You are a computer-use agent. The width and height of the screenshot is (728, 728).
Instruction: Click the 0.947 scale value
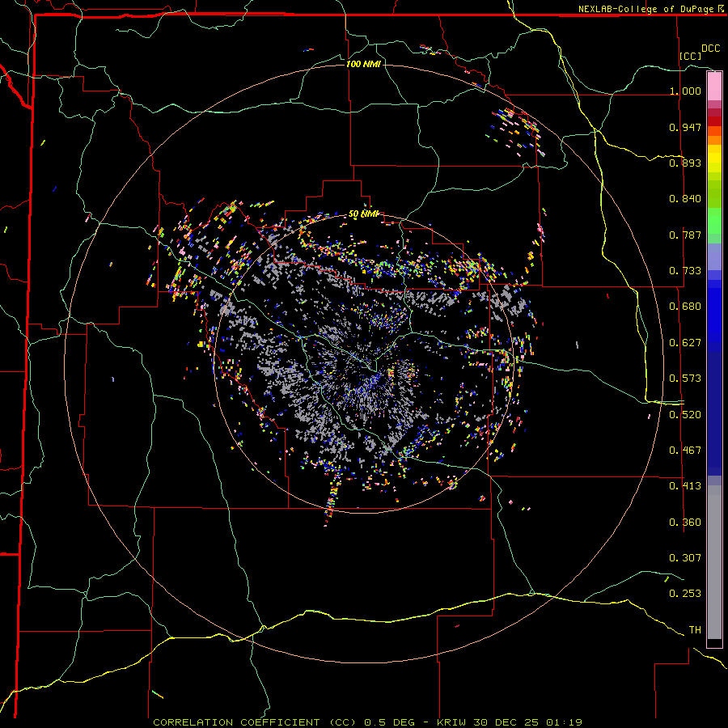685,127
